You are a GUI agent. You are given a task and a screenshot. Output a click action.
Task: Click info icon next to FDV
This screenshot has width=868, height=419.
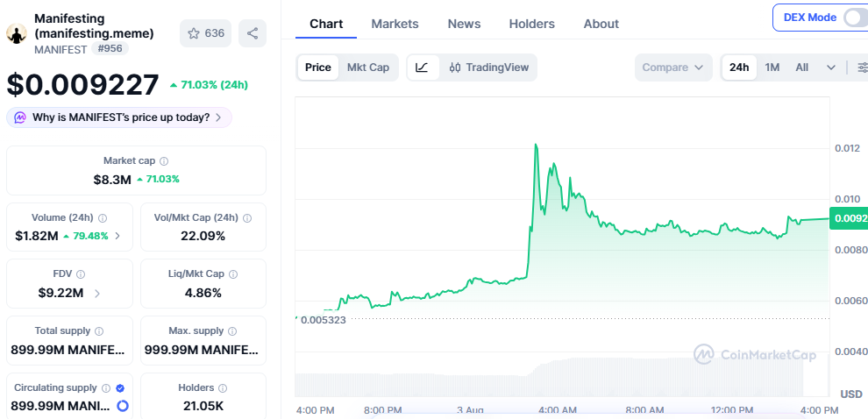tap(81, 274)
